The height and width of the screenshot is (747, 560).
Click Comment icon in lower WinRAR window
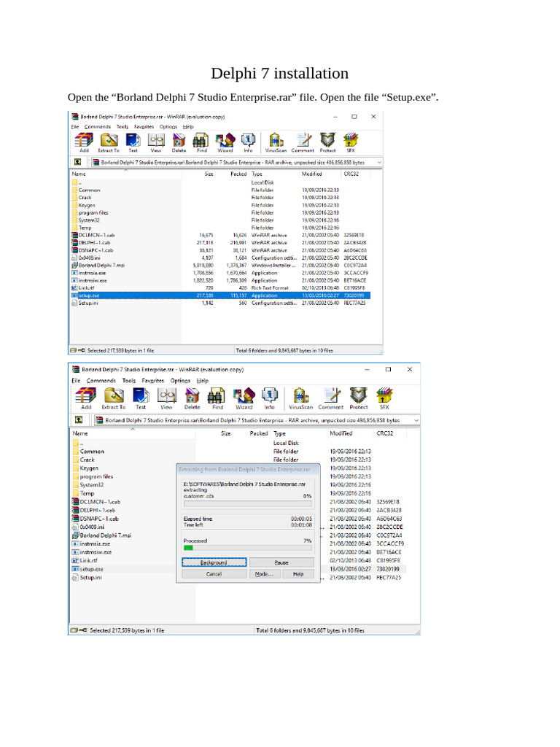[331, 398]
